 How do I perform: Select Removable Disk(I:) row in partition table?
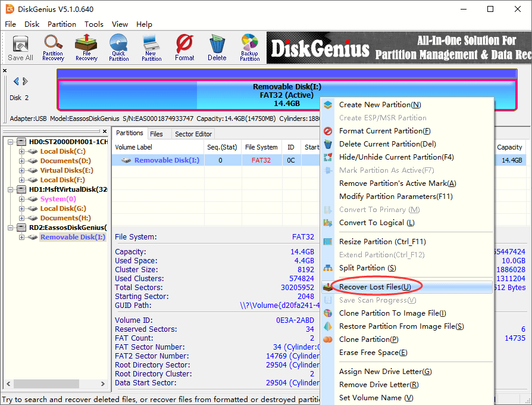[167, 160]
